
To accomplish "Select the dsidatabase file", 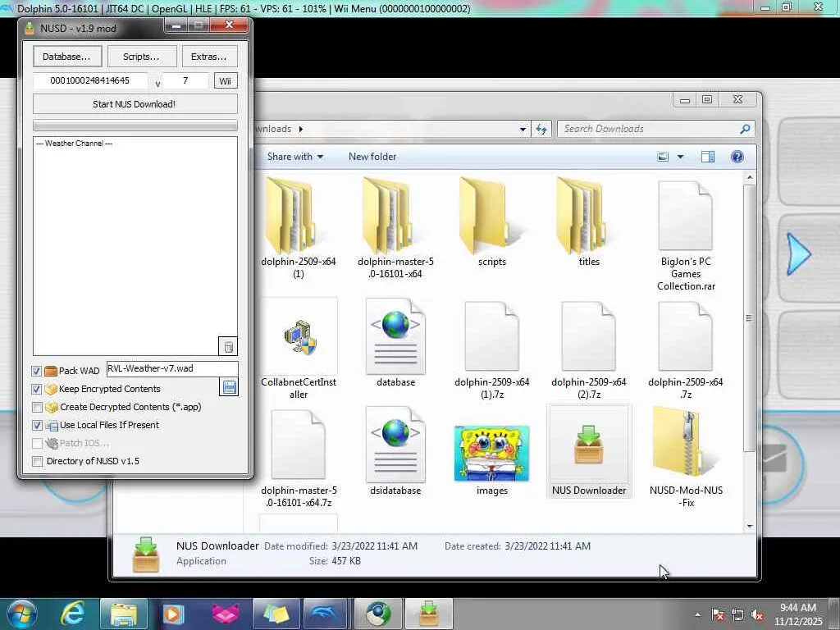I will click(x=395, y=452).
